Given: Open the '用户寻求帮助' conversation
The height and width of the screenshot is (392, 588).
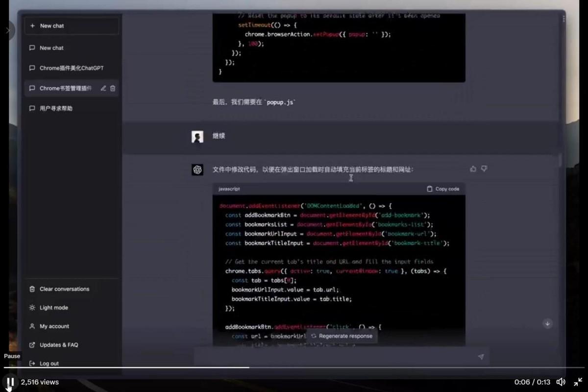Looking at the screenshot, I should coord(72,108).
